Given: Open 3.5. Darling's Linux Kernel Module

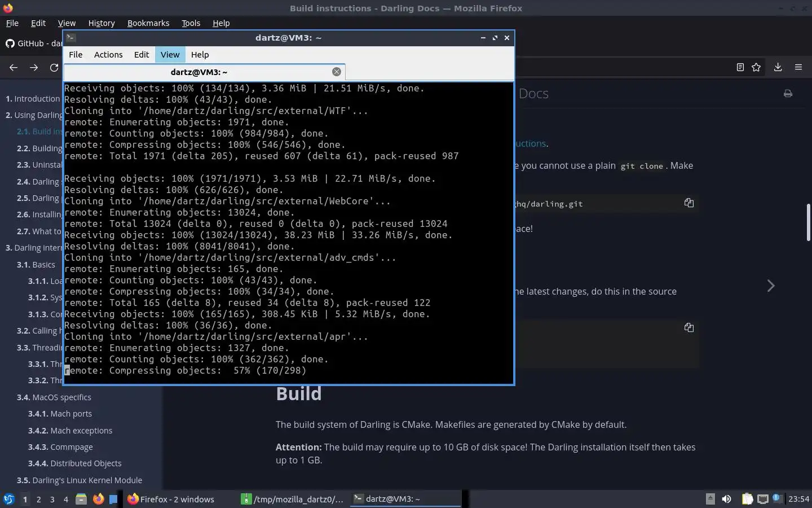Looking at the screenshot, I should 80,480.
